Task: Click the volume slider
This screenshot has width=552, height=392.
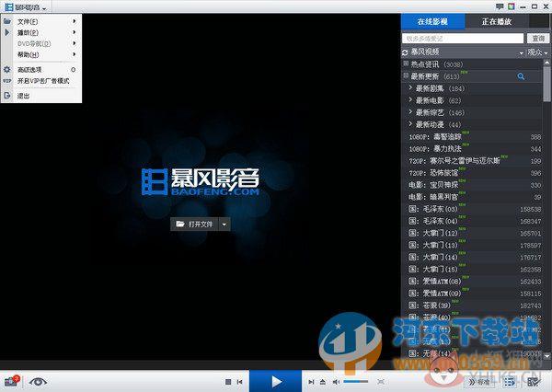Action: [355, 382]
